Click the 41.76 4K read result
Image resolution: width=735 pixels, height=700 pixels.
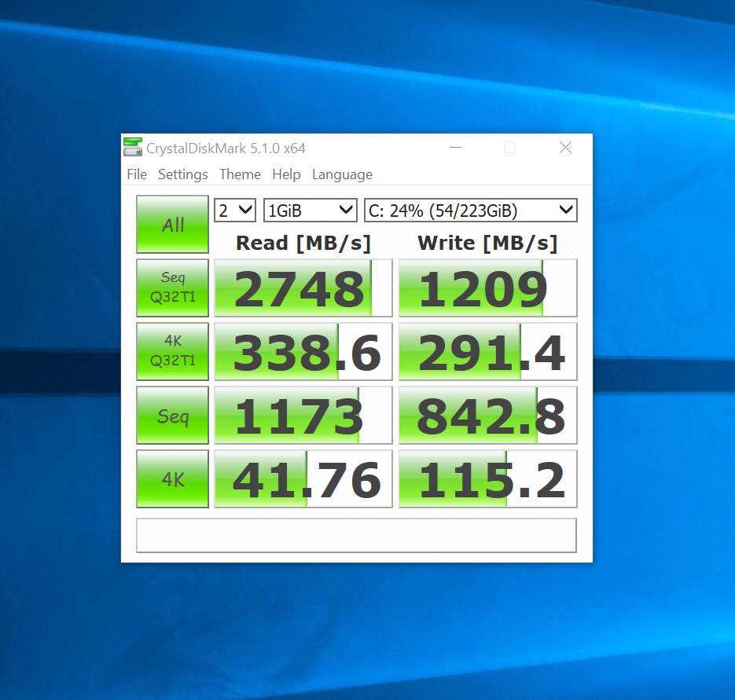[x=303, y=479]
